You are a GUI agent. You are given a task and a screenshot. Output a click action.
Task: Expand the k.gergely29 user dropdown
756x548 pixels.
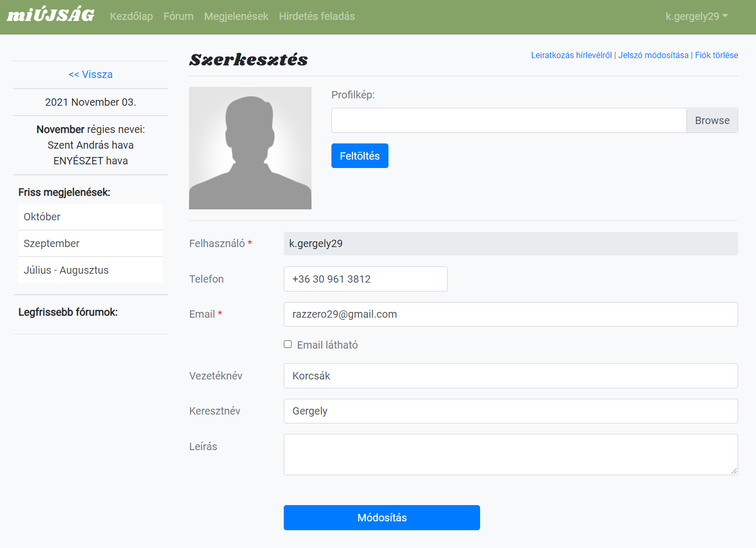(x=697, y=16)
